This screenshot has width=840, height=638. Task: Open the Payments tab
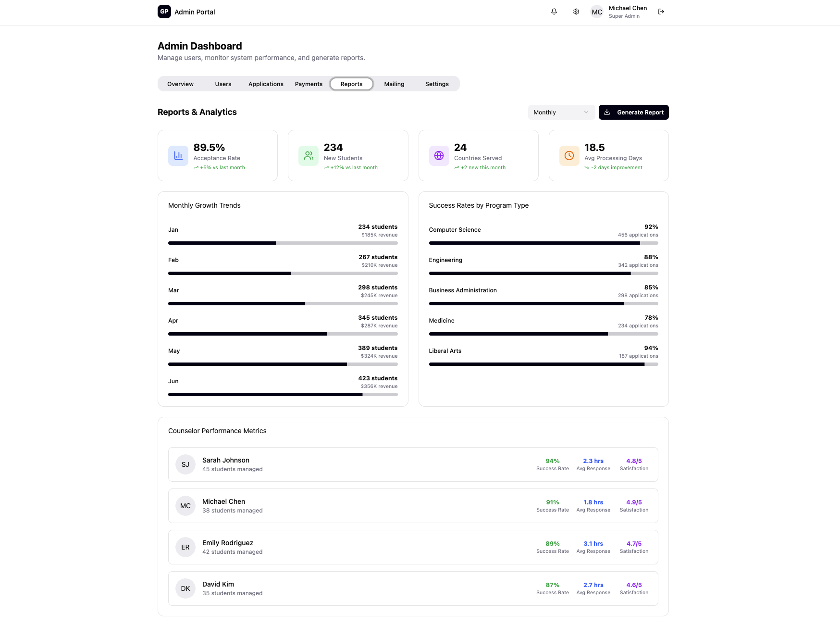click(309, 84)
